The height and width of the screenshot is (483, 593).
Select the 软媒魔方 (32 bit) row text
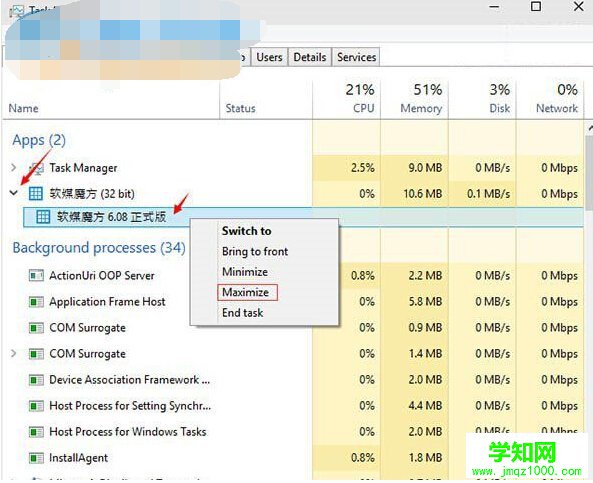(92, 194)
